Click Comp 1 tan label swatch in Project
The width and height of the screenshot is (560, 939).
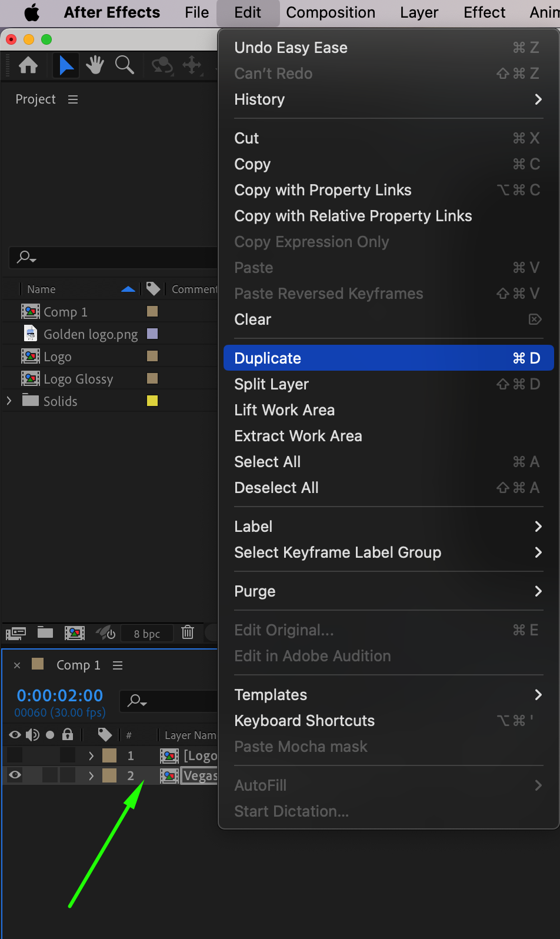152,311
